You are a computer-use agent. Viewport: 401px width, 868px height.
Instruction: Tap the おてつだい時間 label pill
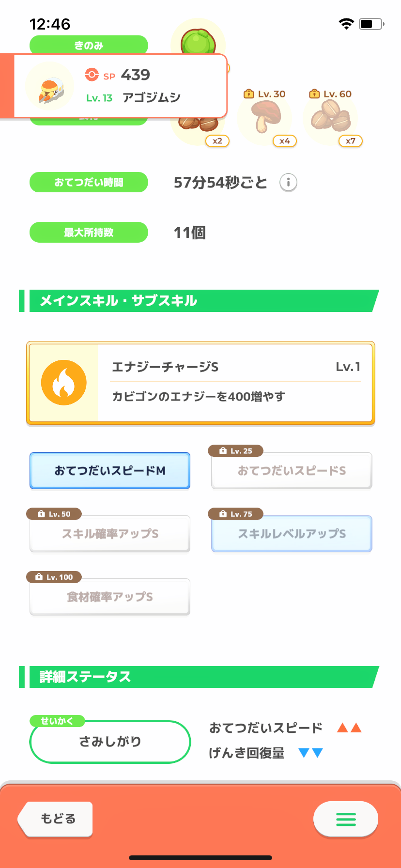click(x=89, y=183)
